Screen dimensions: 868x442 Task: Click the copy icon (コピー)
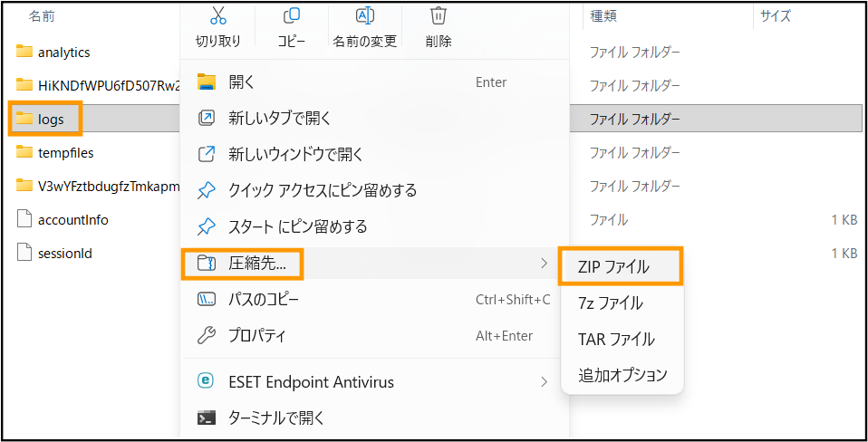click(291, 16)
